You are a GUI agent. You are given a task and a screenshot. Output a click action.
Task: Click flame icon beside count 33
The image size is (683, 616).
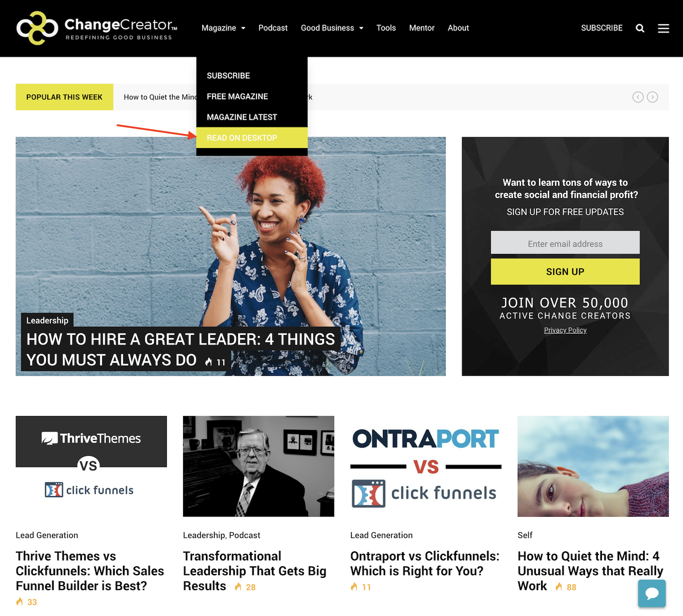click(20, 602)
